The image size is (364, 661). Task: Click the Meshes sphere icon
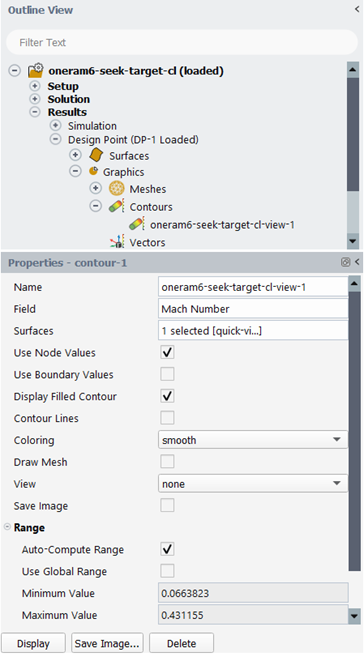coord(116,188)
